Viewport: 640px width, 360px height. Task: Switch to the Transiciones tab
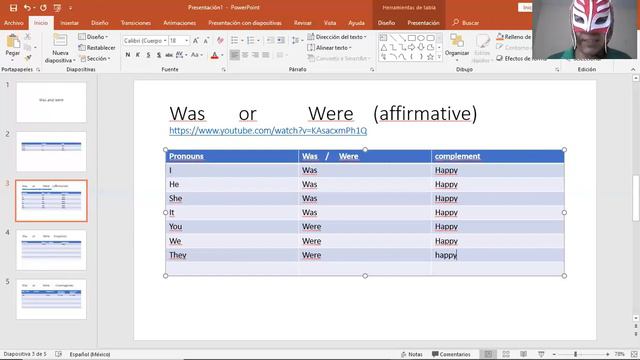click(136, 23)
